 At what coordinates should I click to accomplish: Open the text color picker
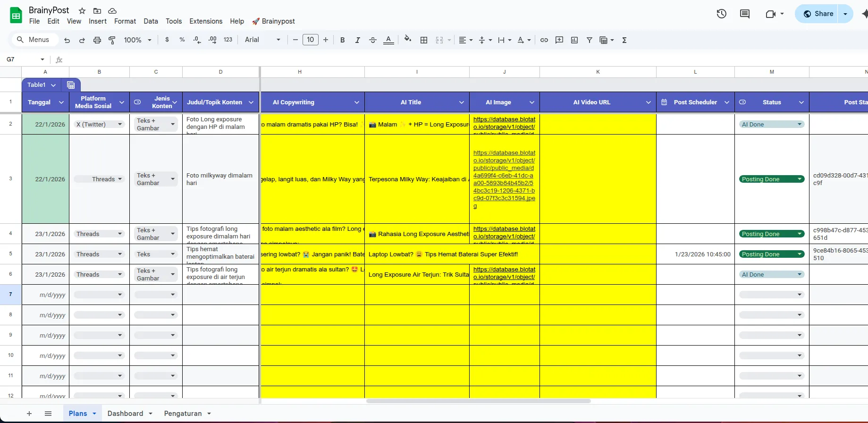click(x=388, y=40)
